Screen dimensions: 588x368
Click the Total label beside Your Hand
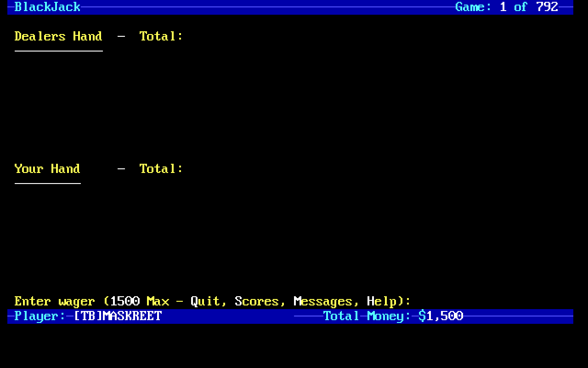tap(161, 169)
